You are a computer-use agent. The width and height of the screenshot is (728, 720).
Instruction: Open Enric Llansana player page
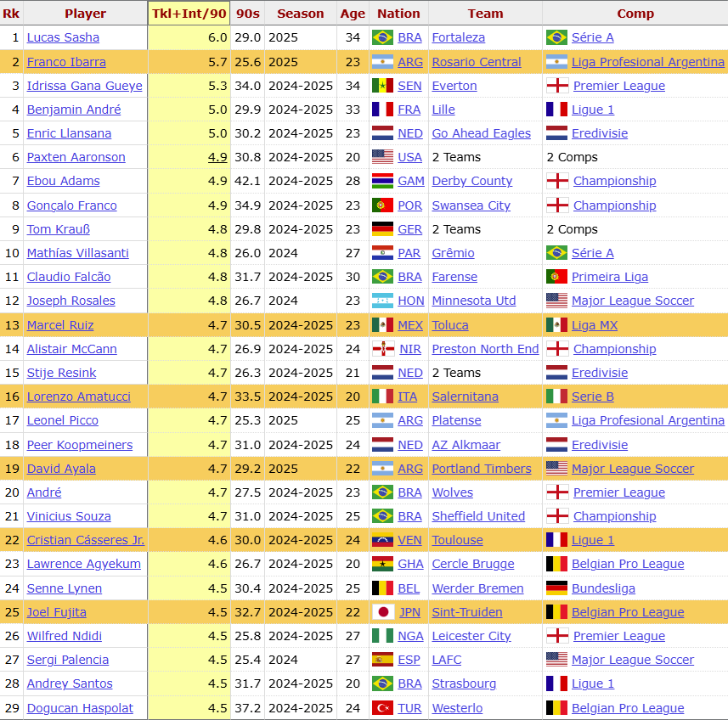69,133
